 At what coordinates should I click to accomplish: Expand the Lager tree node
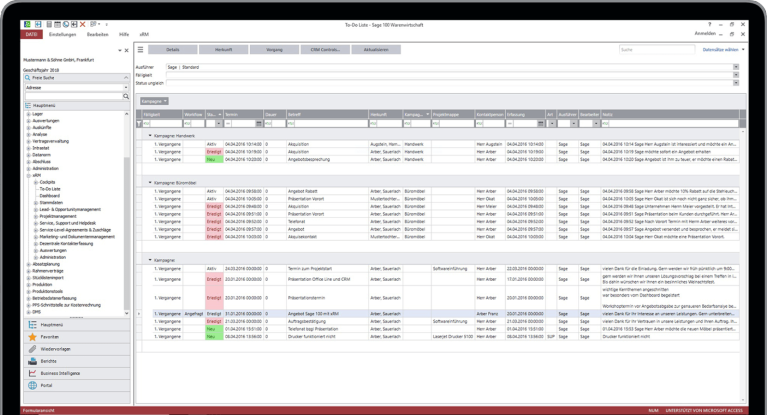pyautogui.click(x=28, y=115)
